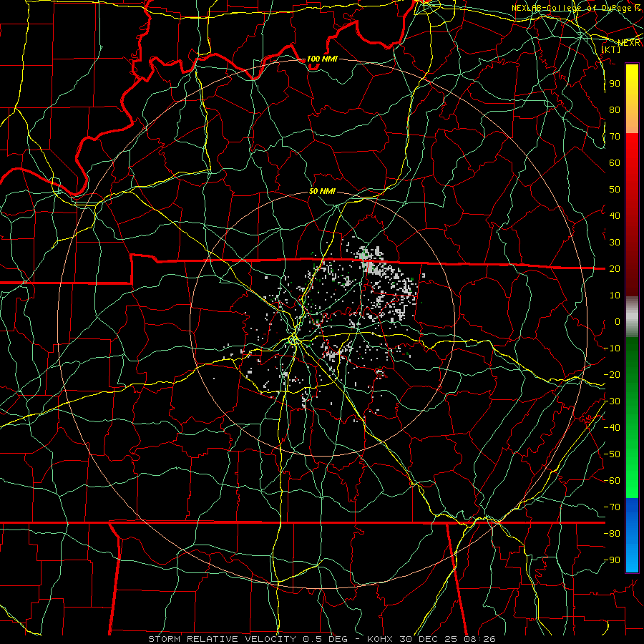
Task: Click the "08:26" timestamp text
Action: click(x=479, y=639)
